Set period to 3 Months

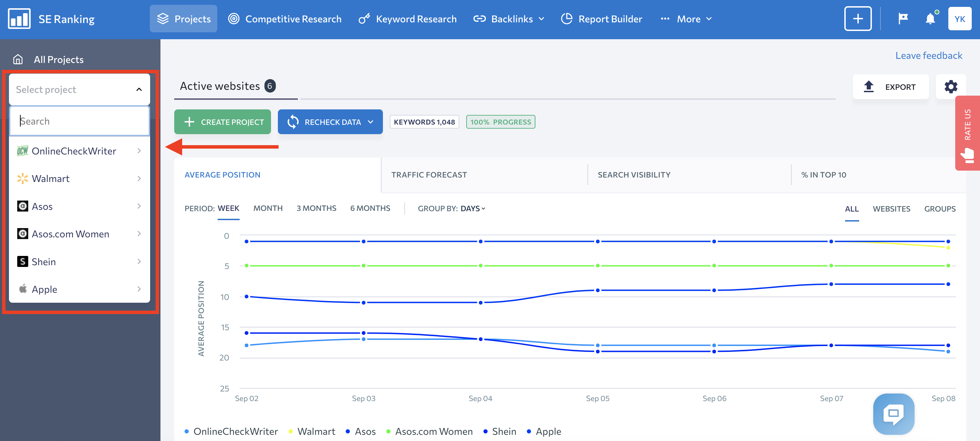[x=316, y=208]
